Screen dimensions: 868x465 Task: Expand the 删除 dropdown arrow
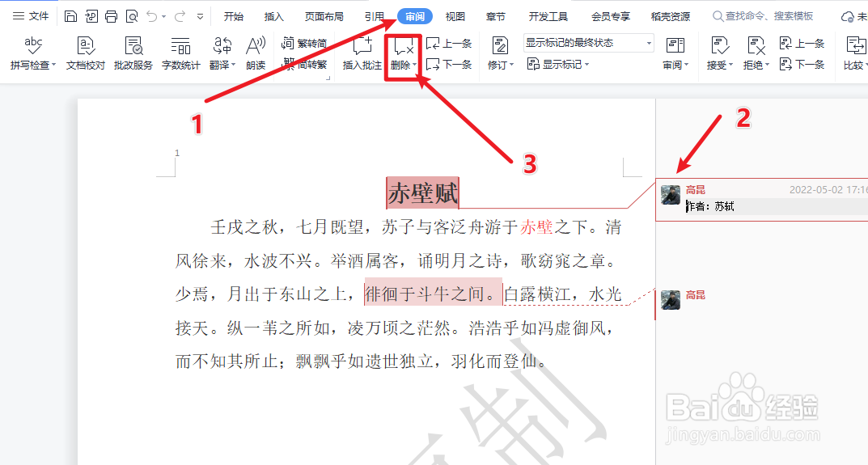[415, 66]
